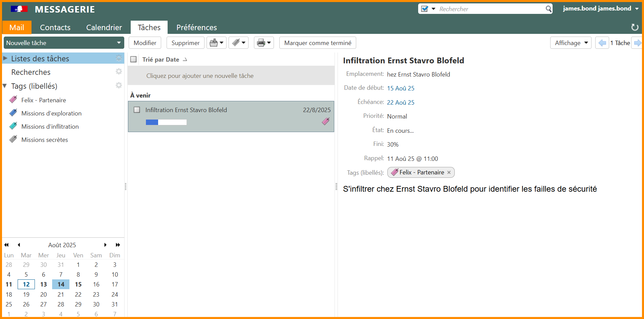Check the Infiltration Ernst Stavro Blofeld task checkbox
Image resolution: width=644 pixels, height=319 pixels.
(137, 110)
